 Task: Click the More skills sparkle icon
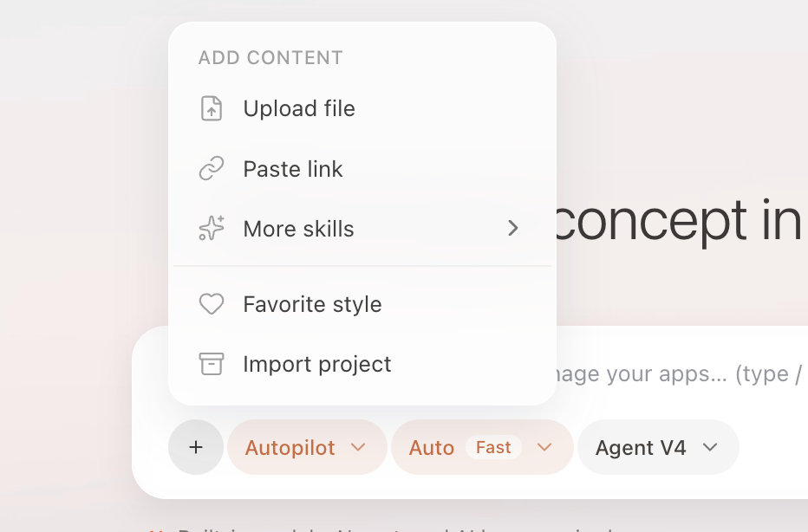click(212, 228)
